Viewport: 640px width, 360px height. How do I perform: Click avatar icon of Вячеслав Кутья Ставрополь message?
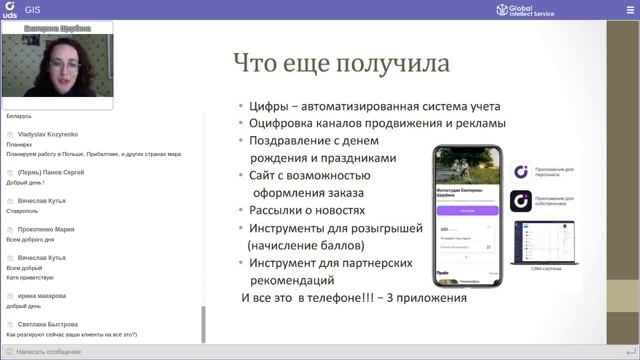pos(10,201)
